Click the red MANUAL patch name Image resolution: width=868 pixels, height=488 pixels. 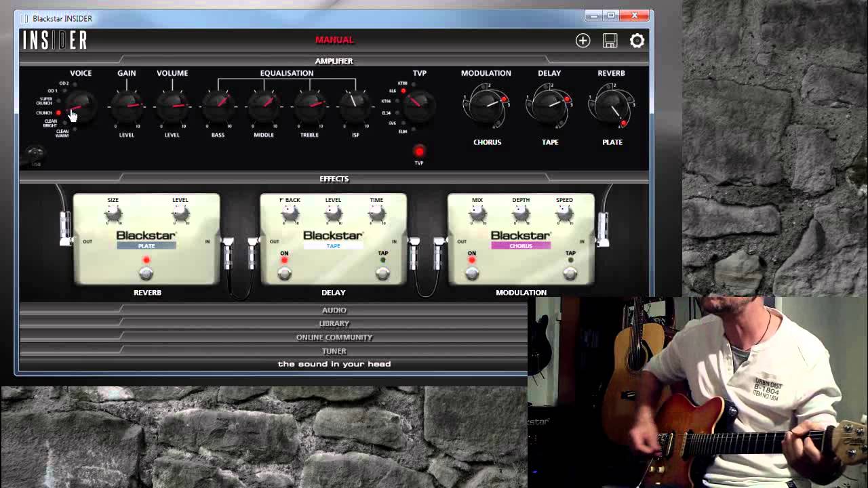click(334, 40)
